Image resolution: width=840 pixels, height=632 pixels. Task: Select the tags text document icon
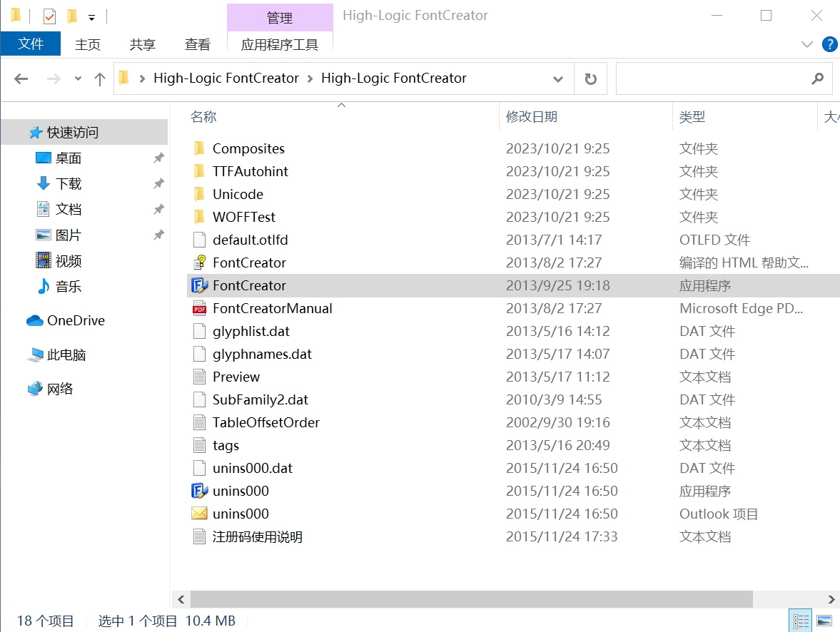199,445
